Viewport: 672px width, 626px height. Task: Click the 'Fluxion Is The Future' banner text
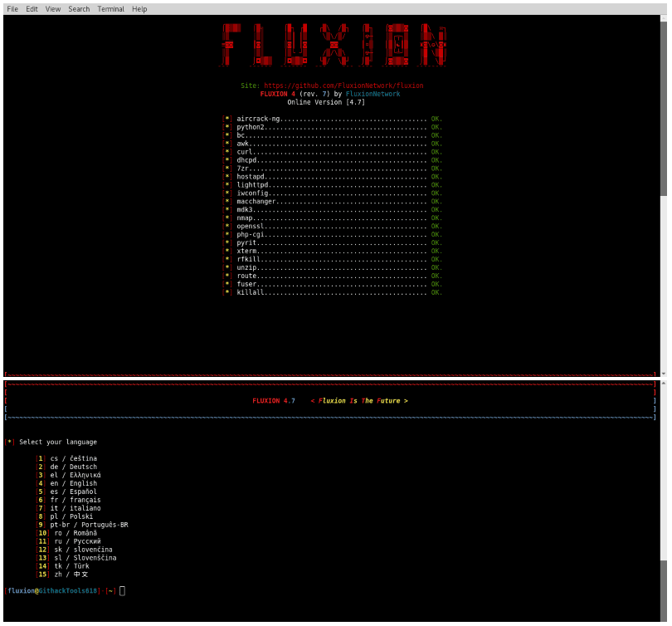tap(359, 401)
